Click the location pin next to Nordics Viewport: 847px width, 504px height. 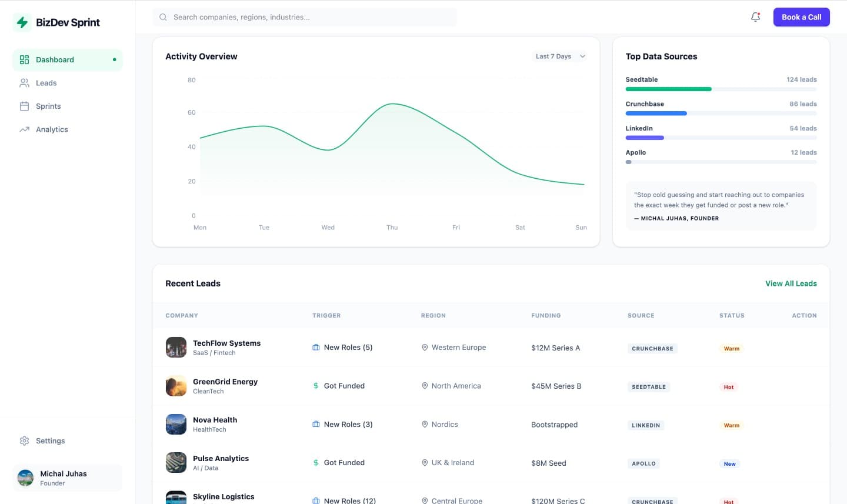click(425, 424)
